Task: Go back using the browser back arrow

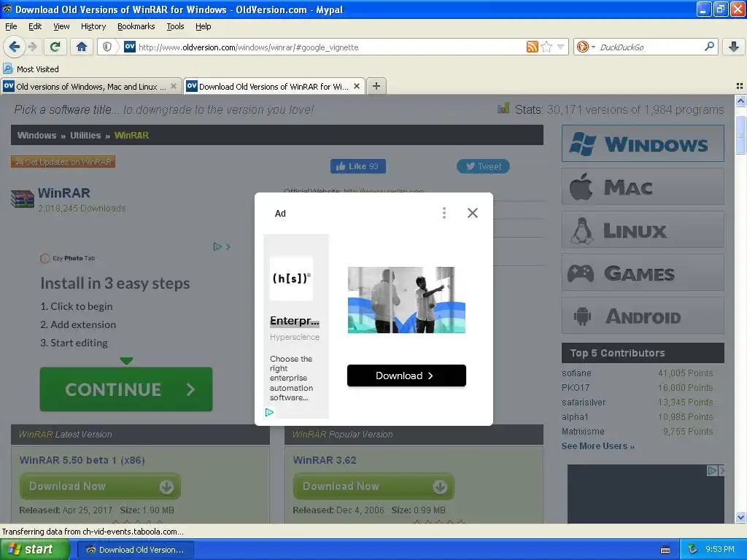Action: [14, 47]
